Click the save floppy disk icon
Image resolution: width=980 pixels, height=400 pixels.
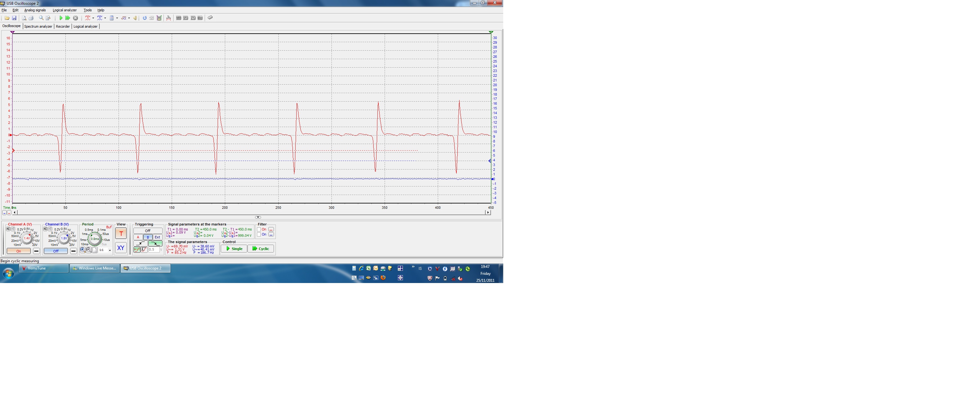(x=14, y=18)
